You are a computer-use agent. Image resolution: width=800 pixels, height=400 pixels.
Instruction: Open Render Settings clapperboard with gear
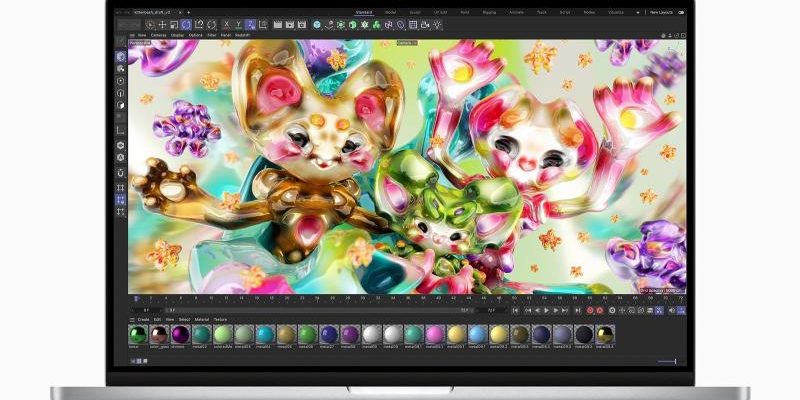302,24
